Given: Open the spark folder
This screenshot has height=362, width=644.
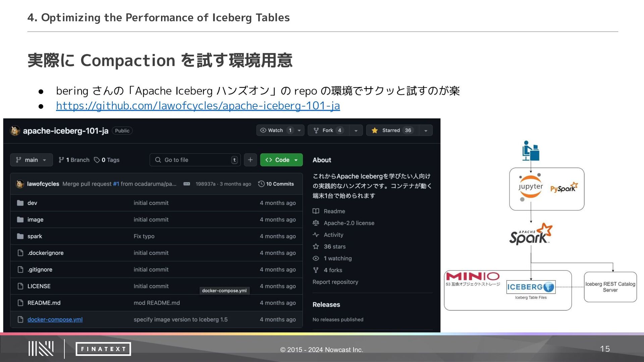Looking at the screenshot, I should [35, 236].
